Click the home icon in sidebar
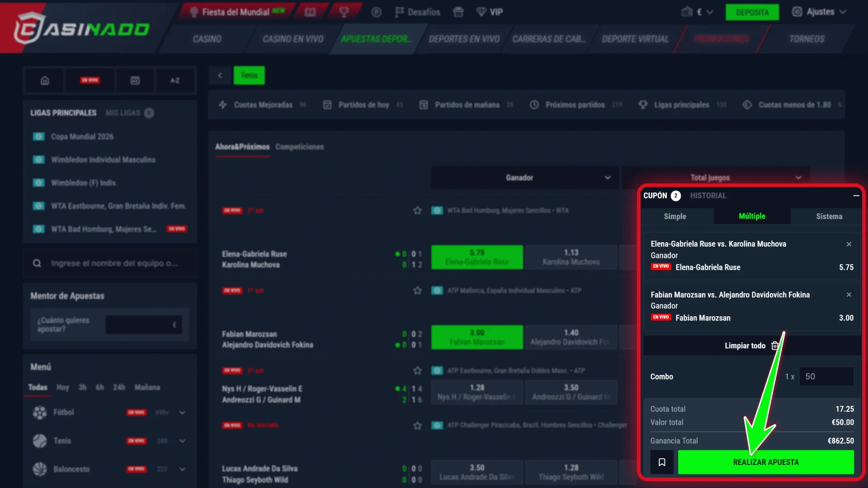The image size is (868, 488). coord(45,80)
